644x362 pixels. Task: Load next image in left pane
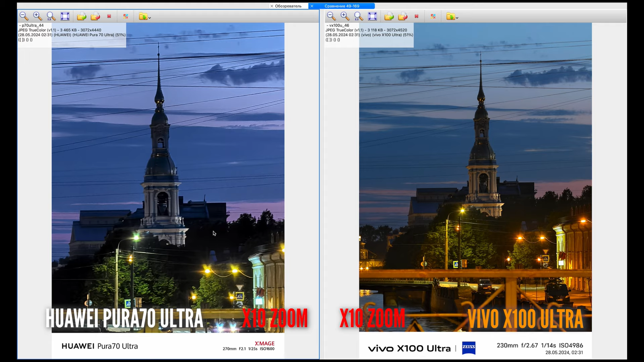coord(82,16)
